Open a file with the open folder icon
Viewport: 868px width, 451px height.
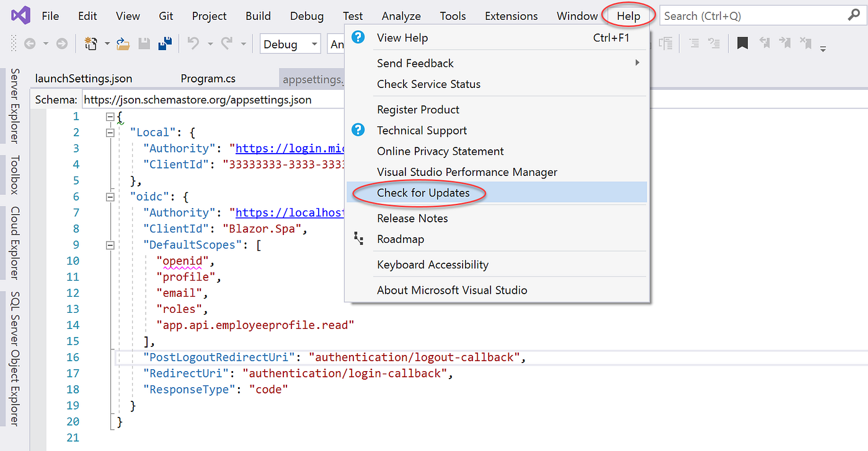(123, 43)
